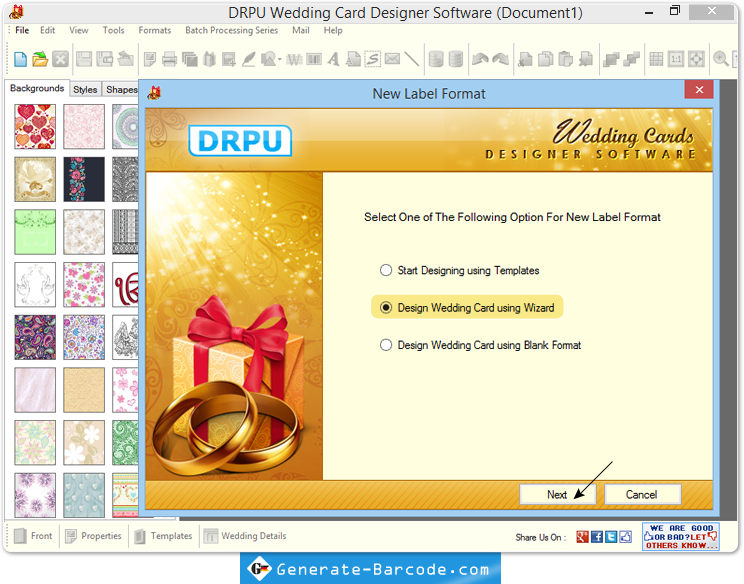The height and width of the screenshot is (584, 744).
Task: Switch to the Backgrounds tab
Action: [37, 88]
